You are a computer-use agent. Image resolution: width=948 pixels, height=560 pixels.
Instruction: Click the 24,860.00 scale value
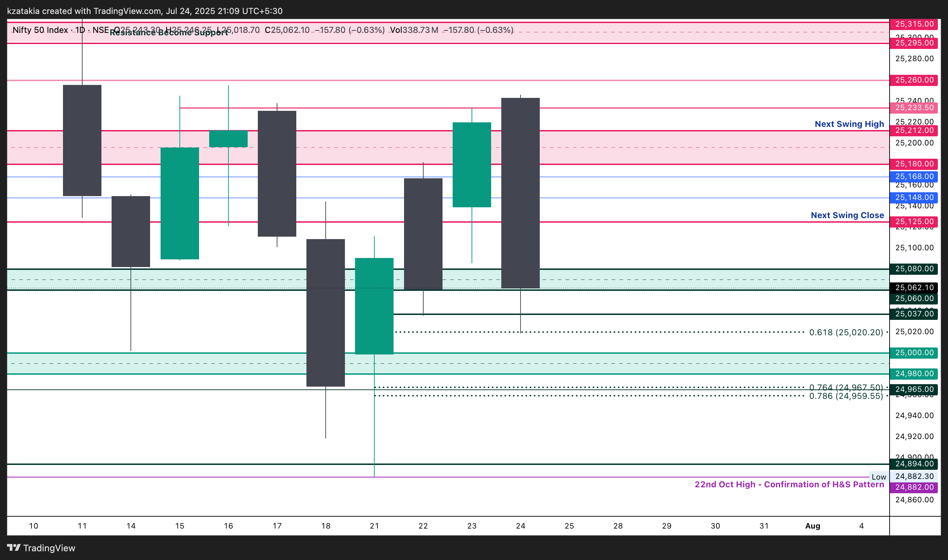[x=914, y=500]
